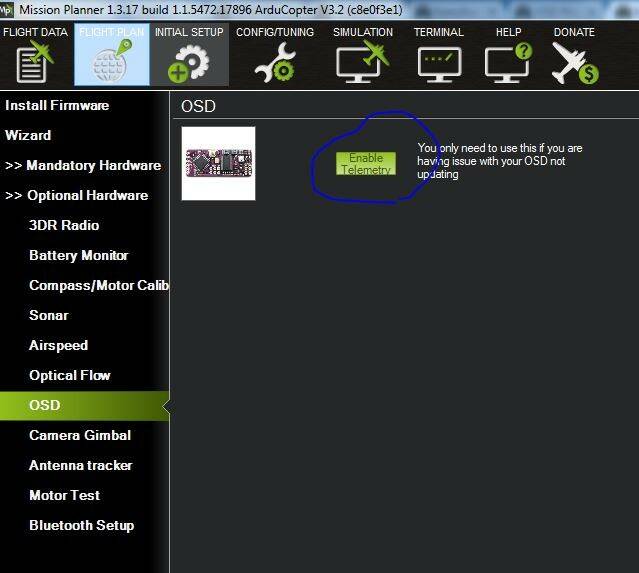Image resolution: width=639 pixels, height=573 pixels.
Task: Click the OSD telemetry help text
Action: (x=500, y=161)
